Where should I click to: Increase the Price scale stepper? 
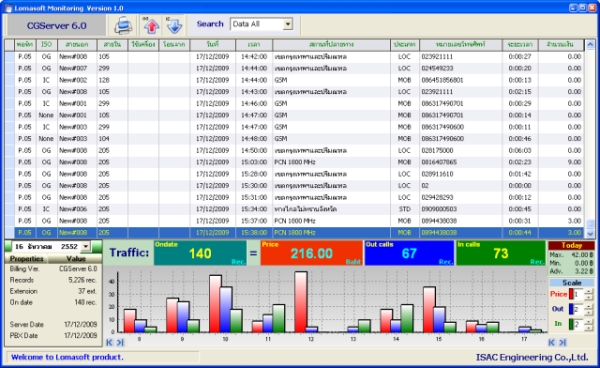pyautogui.click(x=589, y=292)
